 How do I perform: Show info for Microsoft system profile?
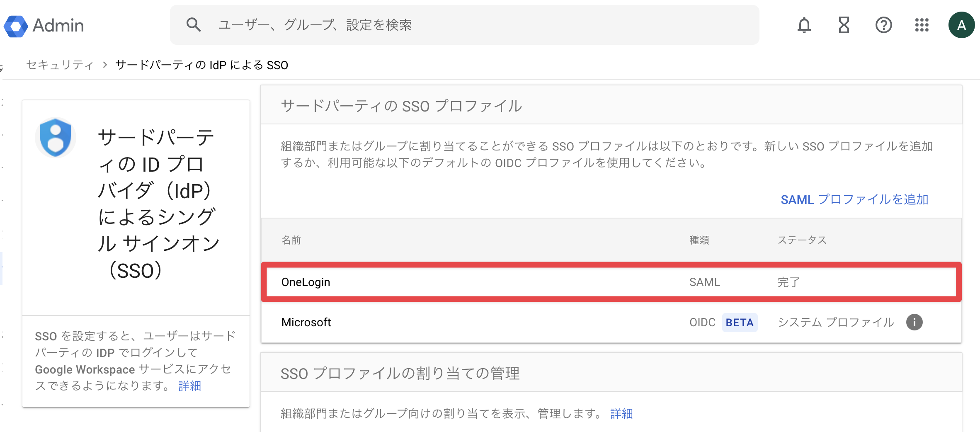pos(914,322)
